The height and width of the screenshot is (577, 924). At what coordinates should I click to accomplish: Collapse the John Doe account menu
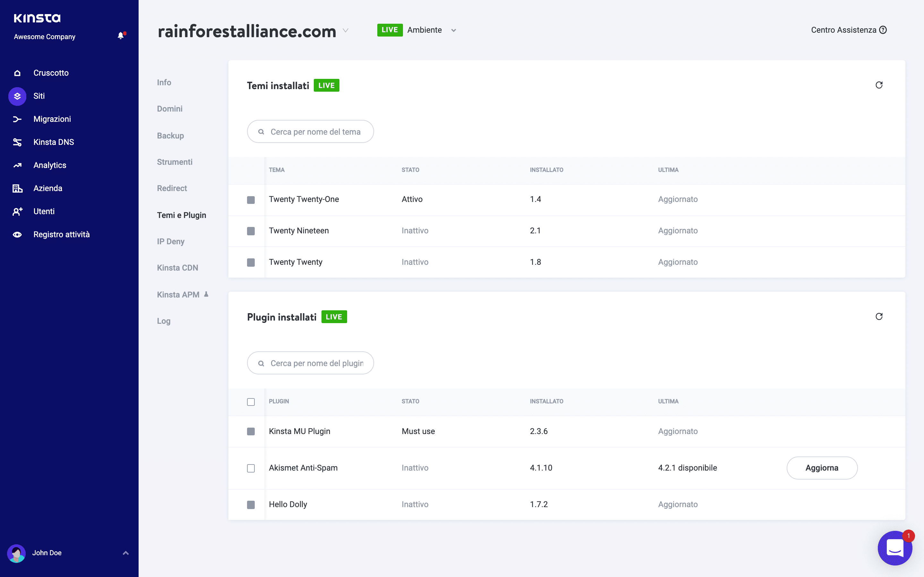coord(126,553)
